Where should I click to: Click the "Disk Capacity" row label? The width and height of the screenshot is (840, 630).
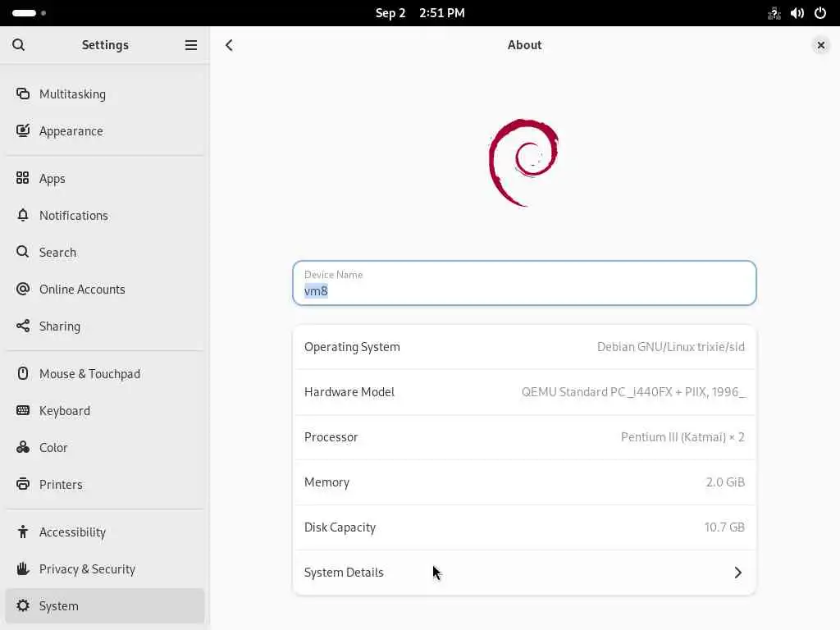[x=340, y=527]
